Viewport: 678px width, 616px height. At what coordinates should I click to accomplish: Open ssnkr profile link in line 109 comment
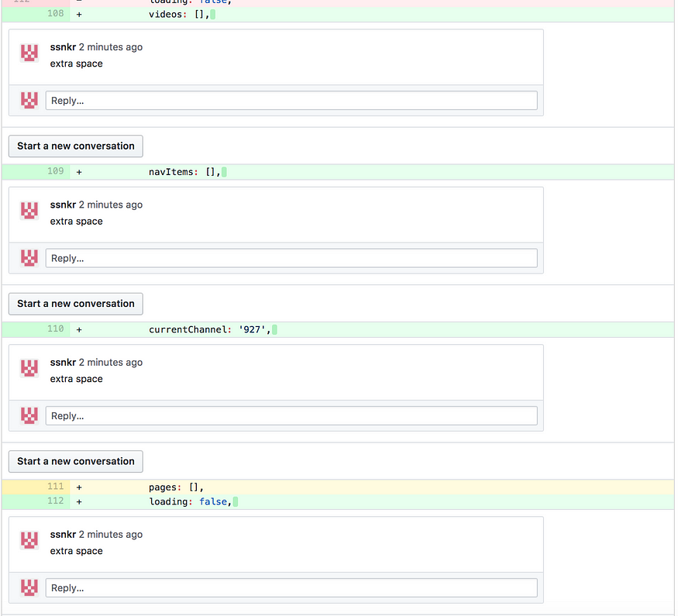(x=63, y=205)
